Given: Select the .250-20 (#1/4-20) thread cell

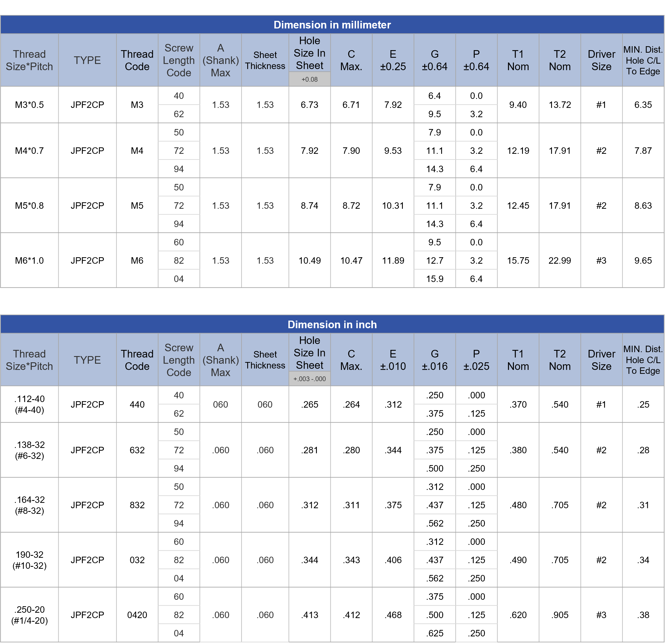Looking at the screenshot, I should [30, 615].
